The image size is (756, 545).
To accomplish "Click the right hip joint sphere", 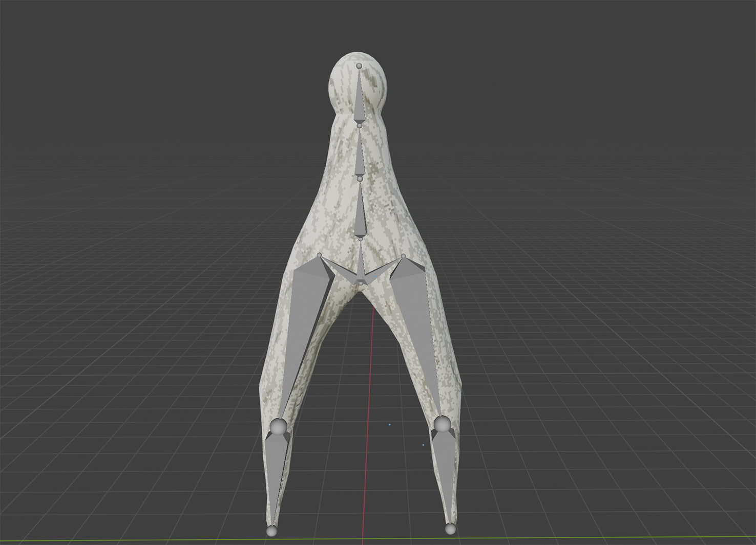I will click(x=404, y=255).
